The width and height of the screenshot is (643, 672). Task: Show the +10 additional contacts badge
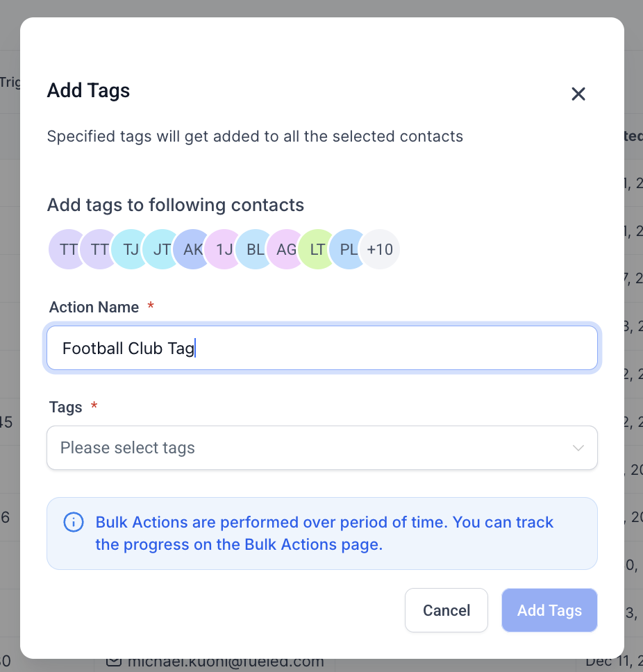[381, 249]
